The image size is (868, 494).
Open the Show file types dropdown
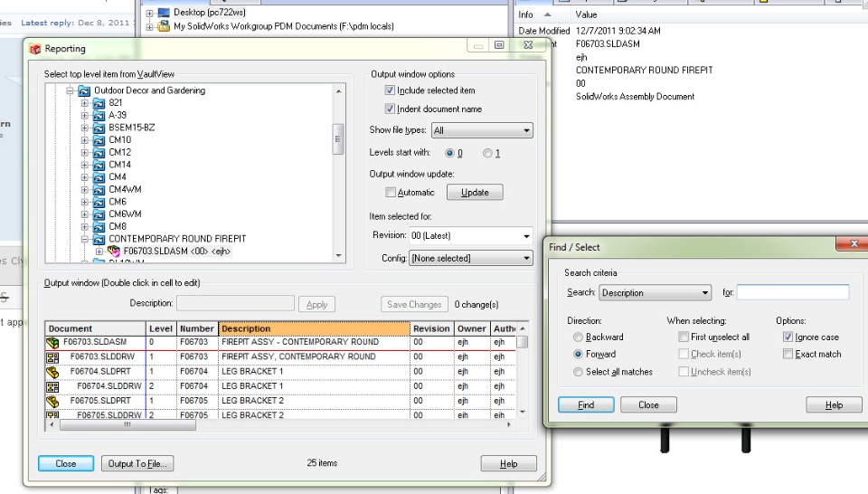point(482,130)
